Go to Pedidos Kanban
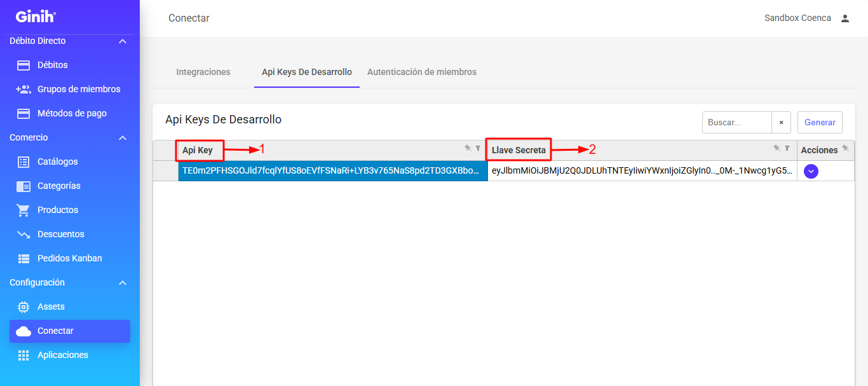868x386 pixels. pyautogui.click(x=70, y=258)
